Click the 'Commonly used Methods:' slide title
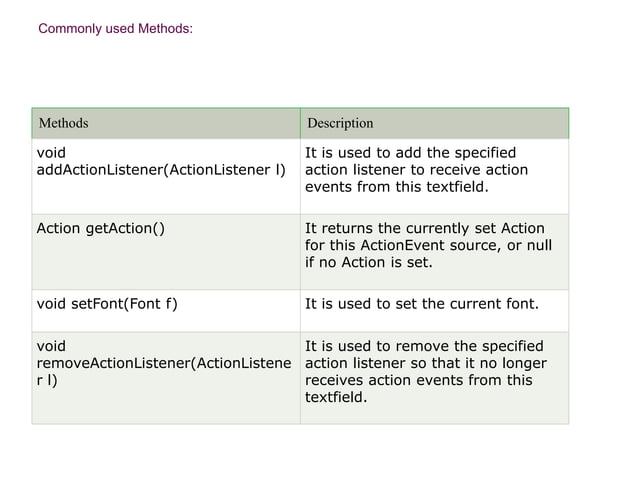638x478 pixels. (x=115, y=29)
